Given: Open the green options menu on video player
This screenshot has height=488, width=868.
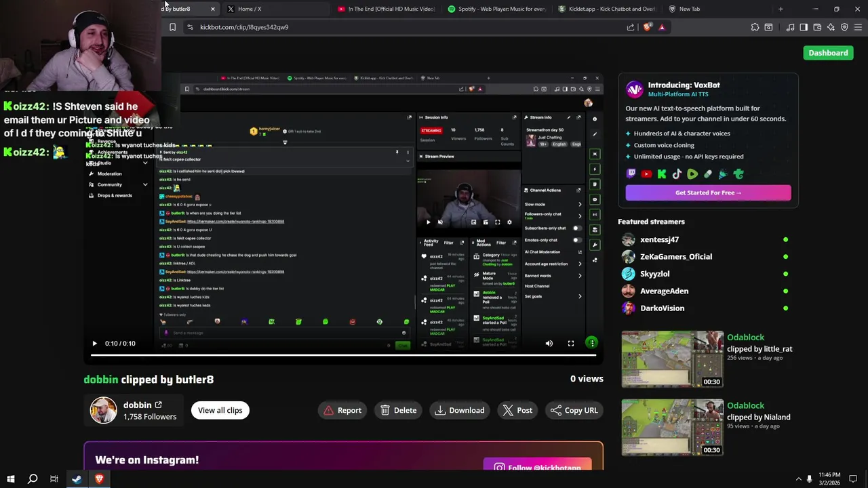Looking at the screenshot, I should 592,343.
